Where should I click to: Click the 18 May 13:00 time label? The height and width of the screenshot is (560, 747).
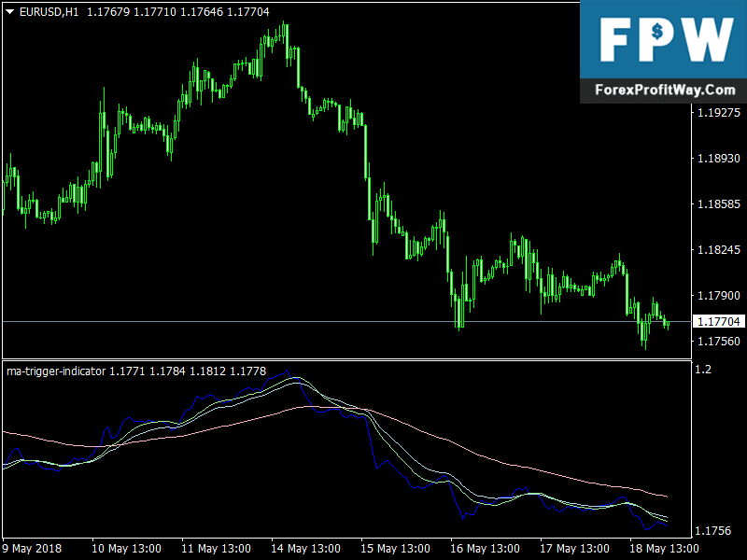click(x=664, y=549)
